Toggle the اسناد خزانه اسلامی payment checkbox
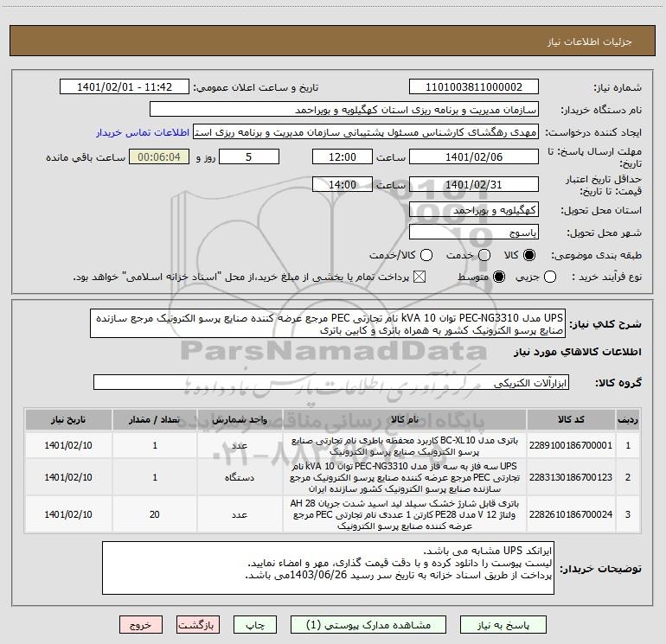Viewport: 666px width, 644px height. pos(419,277)
